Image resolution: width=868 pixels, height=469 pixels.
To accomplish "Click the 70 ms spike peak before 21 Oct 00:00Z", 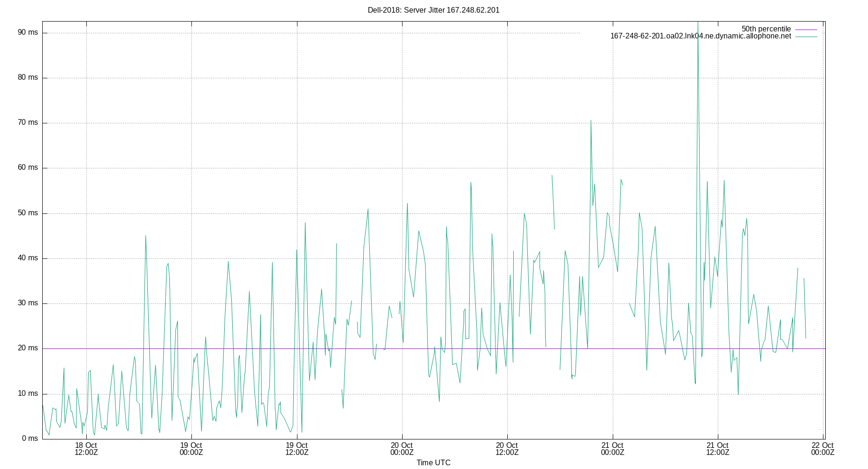I will tap(591, 121).
